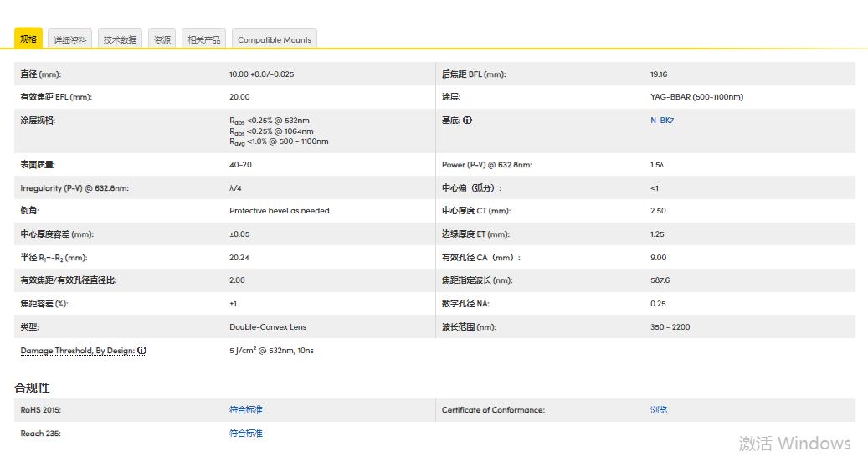The height and width of the screenshot is (457, 868).
Task: Select radius value 20.24
Action: coord(239,257)
